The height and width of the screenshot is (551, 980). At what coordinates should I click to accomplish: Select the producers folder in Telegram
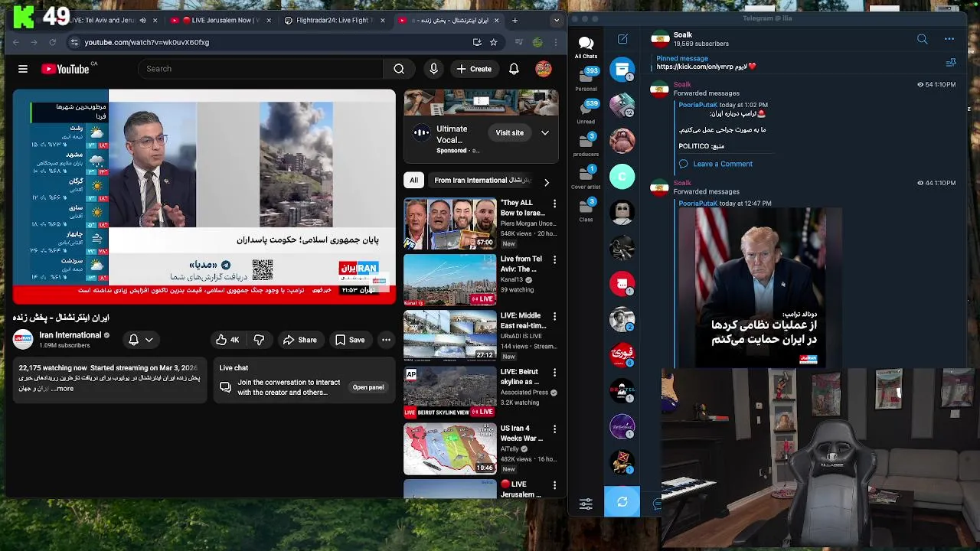pos(586,145)
